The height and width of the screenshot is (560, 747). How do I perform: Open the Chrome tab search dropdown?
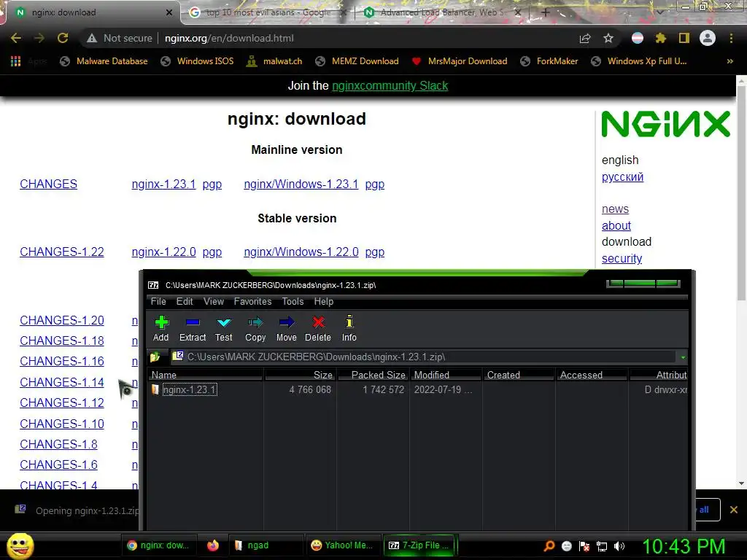[659, 12]
